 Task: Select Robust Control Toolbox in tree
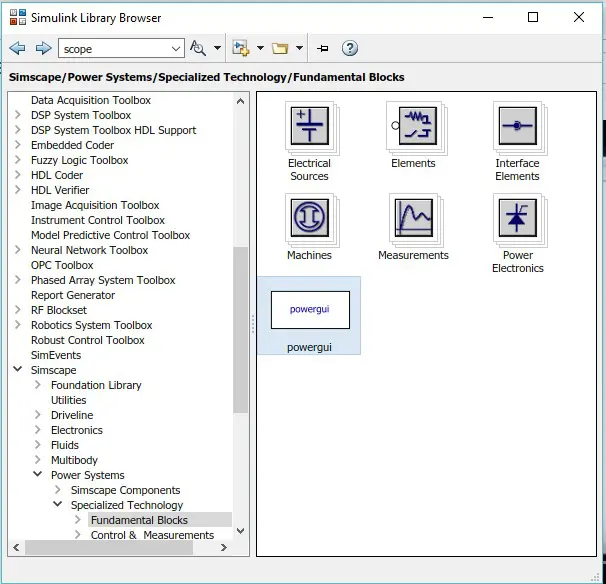pos(88,340)
